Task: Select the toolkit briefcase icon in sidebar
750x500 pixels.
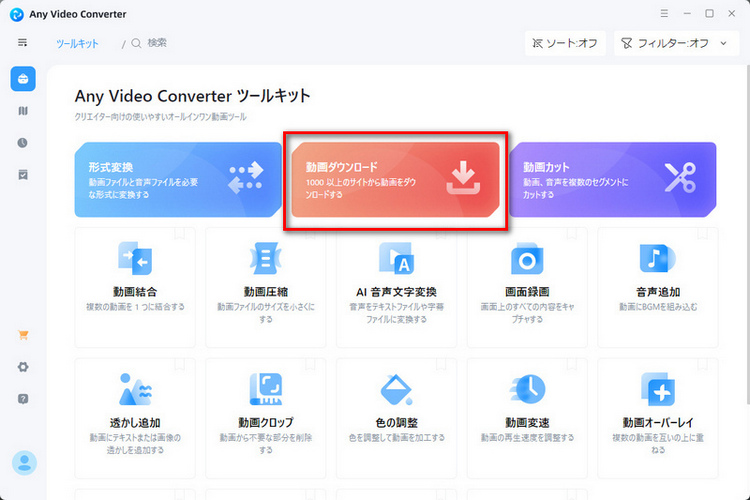Action: point(23,78)
